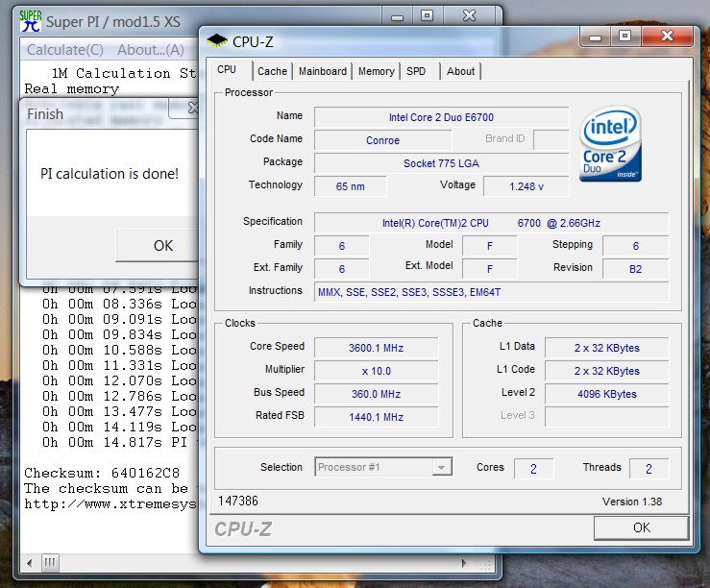
Task: Click the Core Speed value '3600.1 MHz'
Action: click(x=376, y=348)
